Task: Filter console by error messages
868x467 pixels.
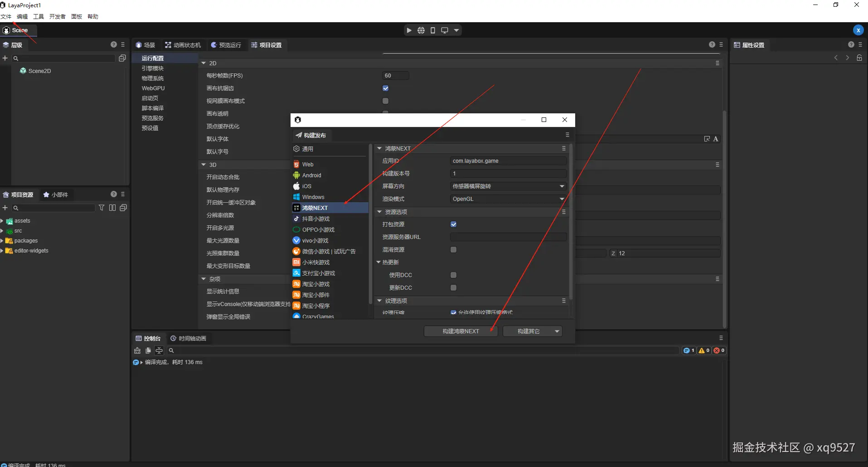Action: (x=719, y=350)
